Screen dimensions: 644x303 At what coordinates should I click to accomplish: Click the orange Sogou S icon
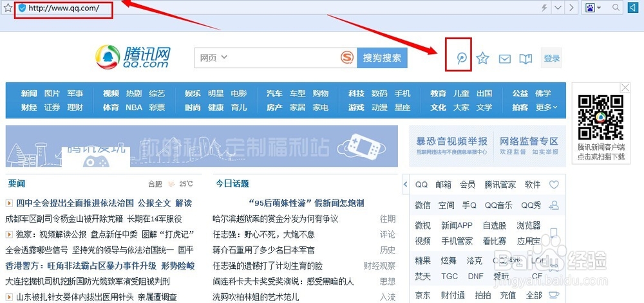(x=347, y=57)
